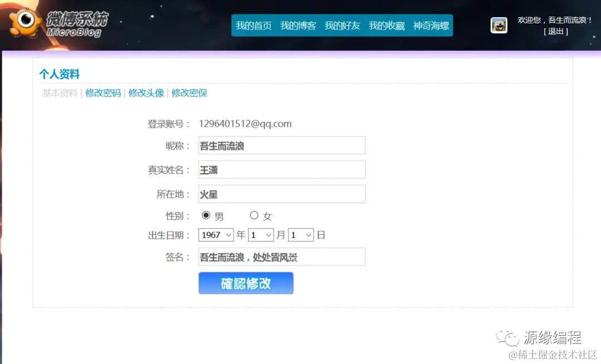Click the 確認修改 confirm button
601x364 pixels.
[x=245, y=284]
